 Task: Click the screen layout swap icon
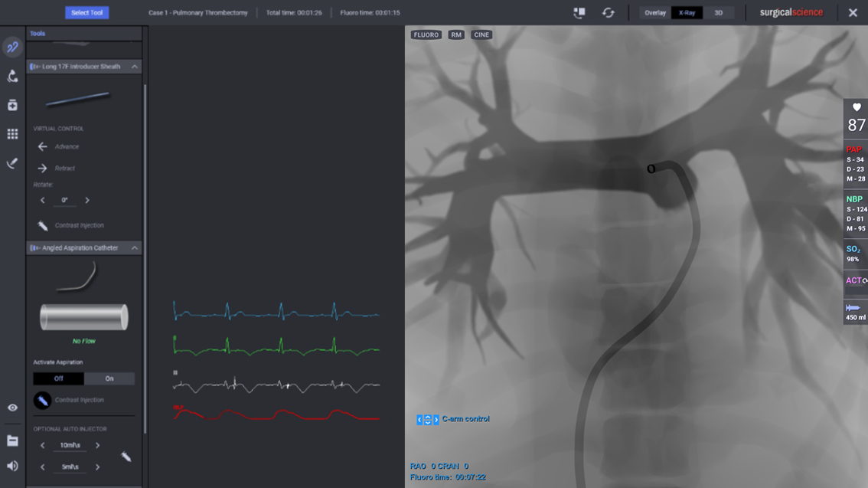tap(579, 13)
